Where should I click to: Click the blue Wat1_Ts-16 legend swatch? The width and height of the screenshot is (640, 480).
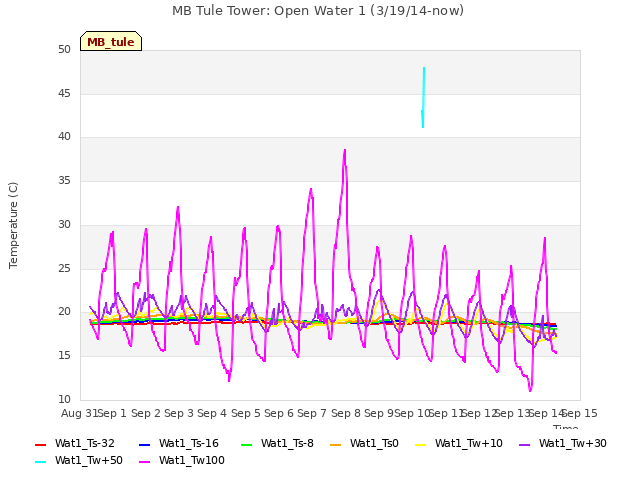145,445
